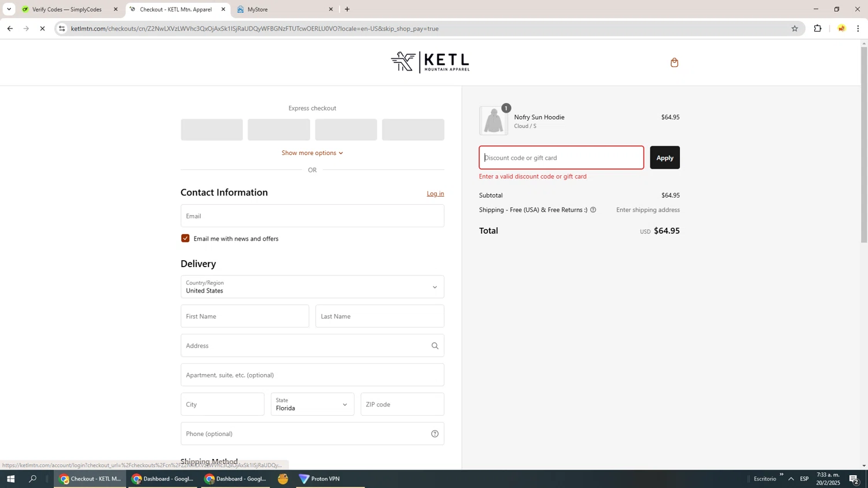868x488 pixels.
Task: Click the Phone (optional) field
Action: 312,434
